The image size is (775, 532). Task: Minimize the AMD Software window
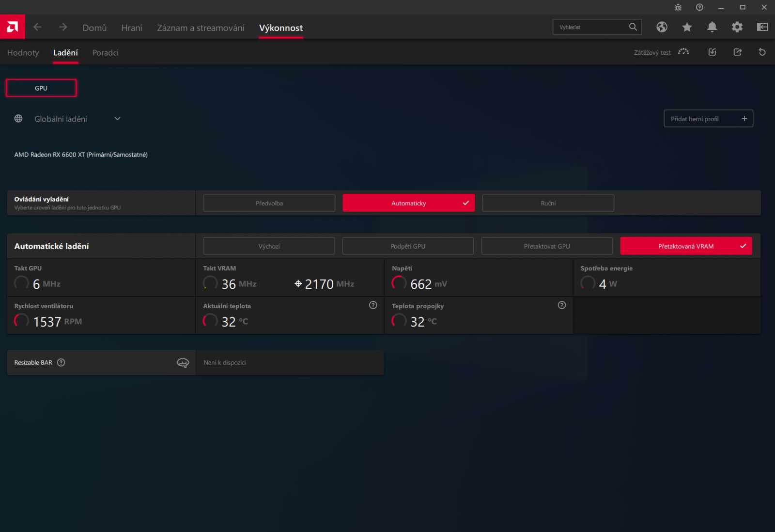[721, 7]
